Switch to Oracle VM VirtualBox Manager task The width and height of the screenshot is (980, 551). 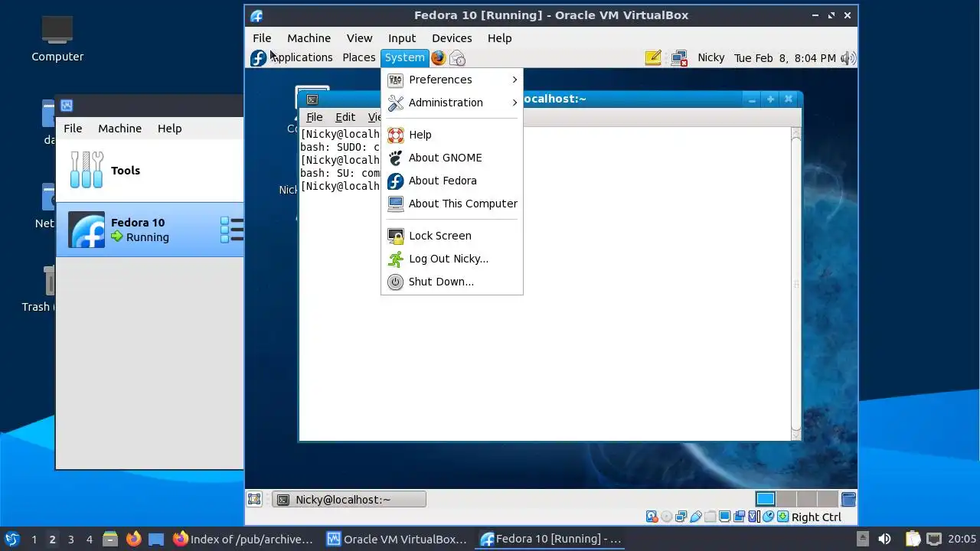(x=397, y=539)
